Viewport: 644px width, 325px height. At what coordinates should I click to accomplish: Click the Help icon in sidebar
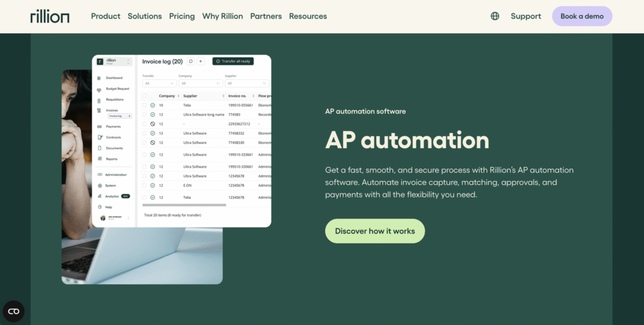click(99, 207)
